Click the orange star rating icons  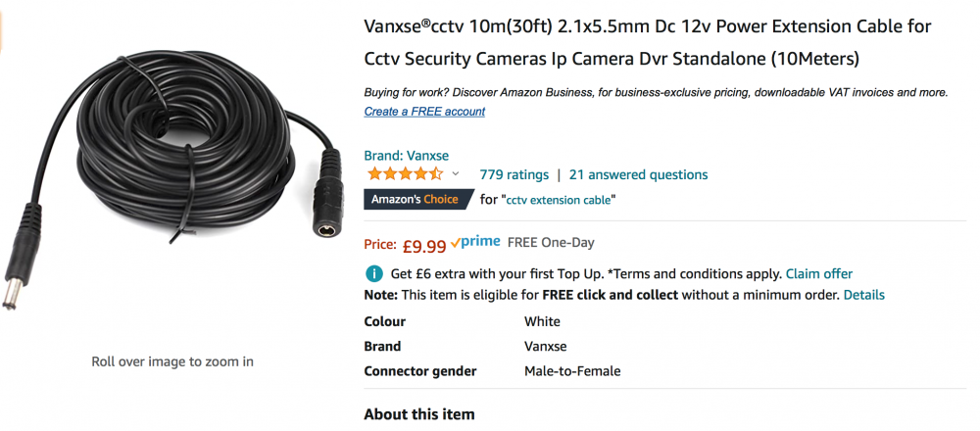(x=406, y=174)
